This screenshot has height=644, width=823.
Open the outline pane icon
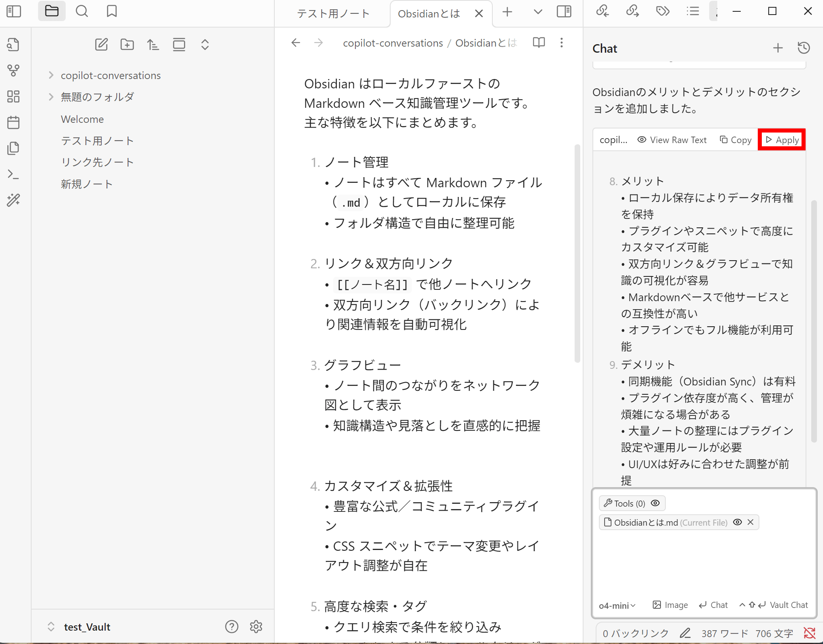[693, 11]
